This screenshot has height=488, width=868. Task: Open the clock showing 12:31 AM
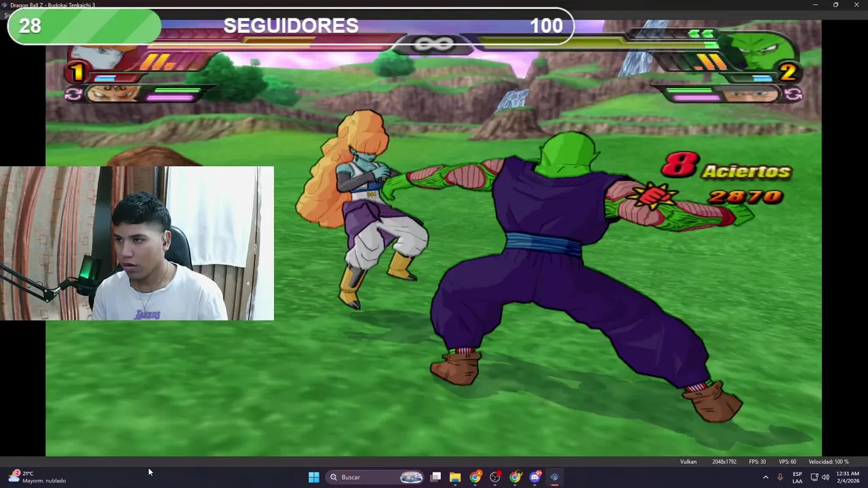pyautogui.click(x=848, y=477)
